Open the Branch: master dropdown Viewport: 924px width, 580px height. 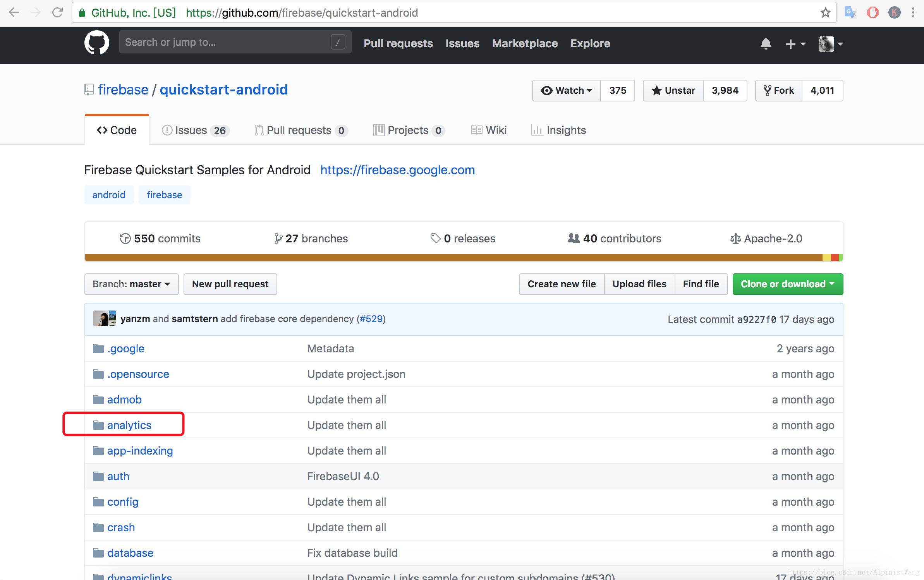click(131, 284)
